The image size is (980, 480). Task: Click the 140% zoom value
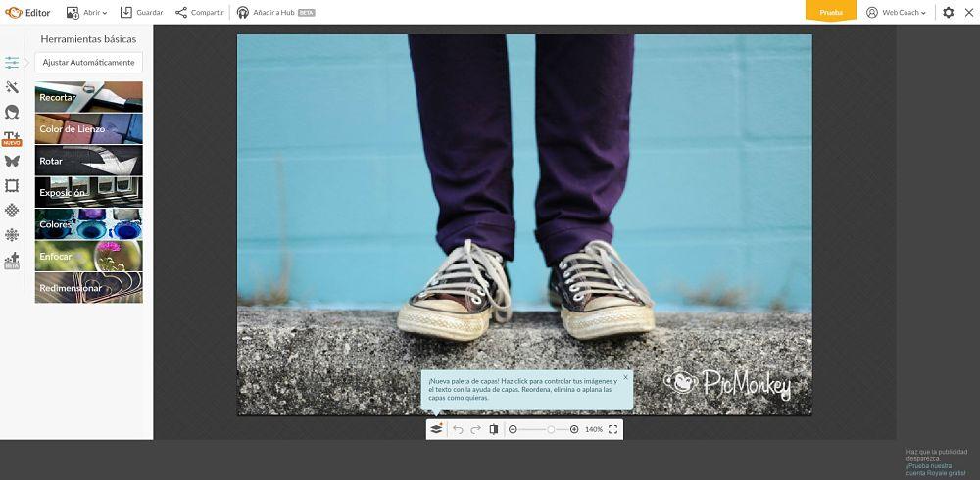click(x=594, y=429)
